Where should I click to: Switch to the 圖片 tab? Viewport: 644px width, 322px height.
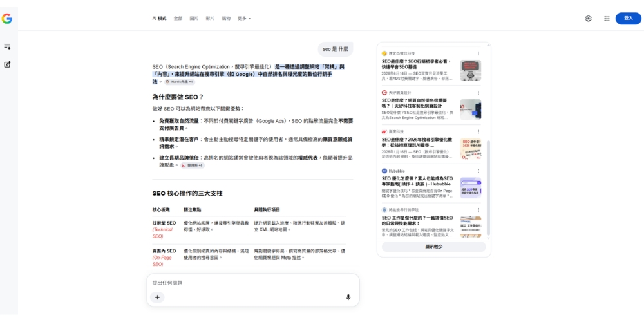click(194, 19)
